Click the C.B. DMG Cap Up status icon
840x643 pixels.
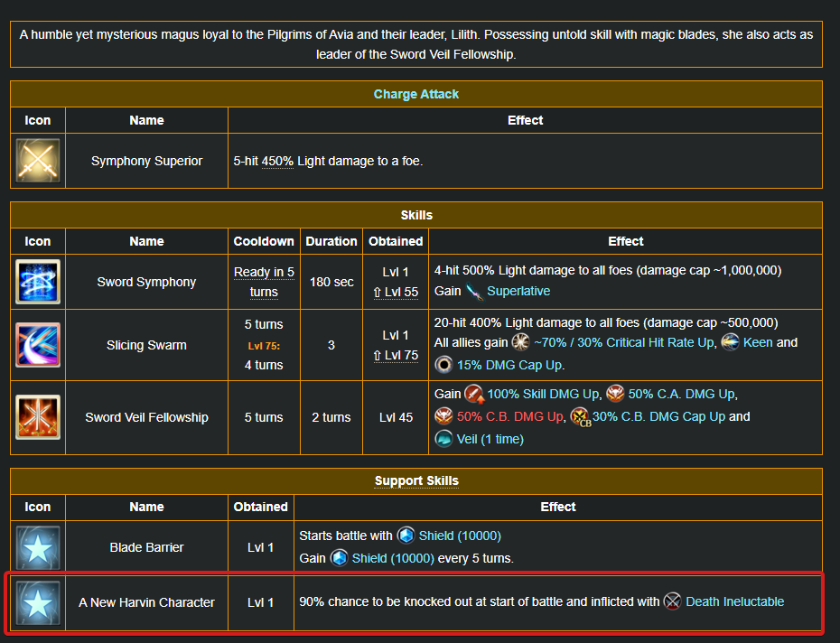click(x=580, y=417)
